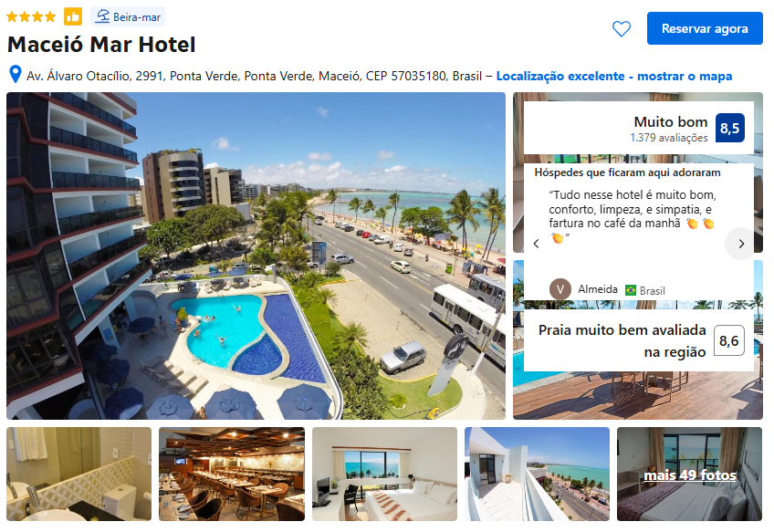
Task: Click Reservar agora button
Action: click(705, 28)
